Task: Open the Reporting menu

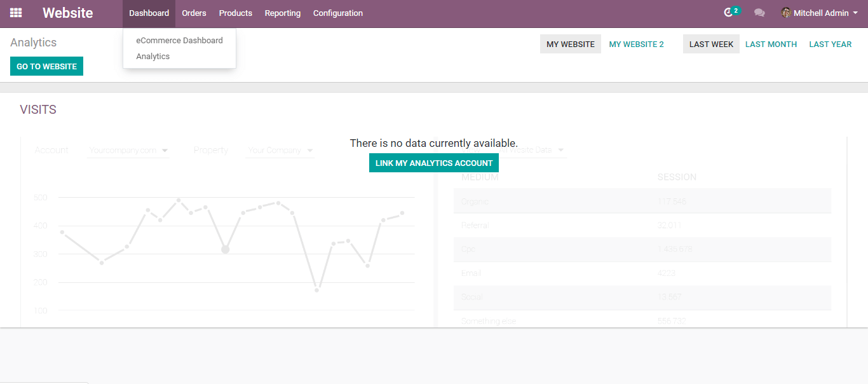Action: [283, 13]
